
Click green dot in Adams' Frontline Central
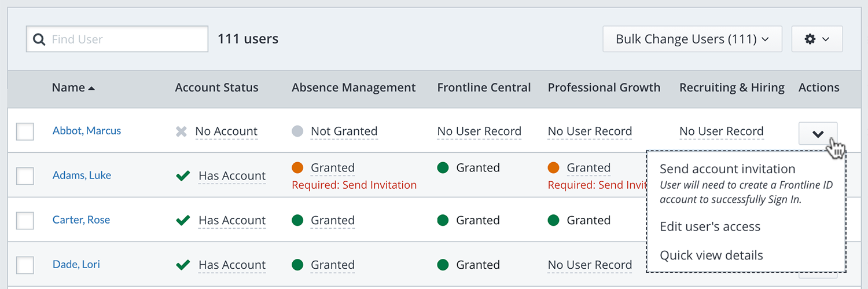click(443, 168)
